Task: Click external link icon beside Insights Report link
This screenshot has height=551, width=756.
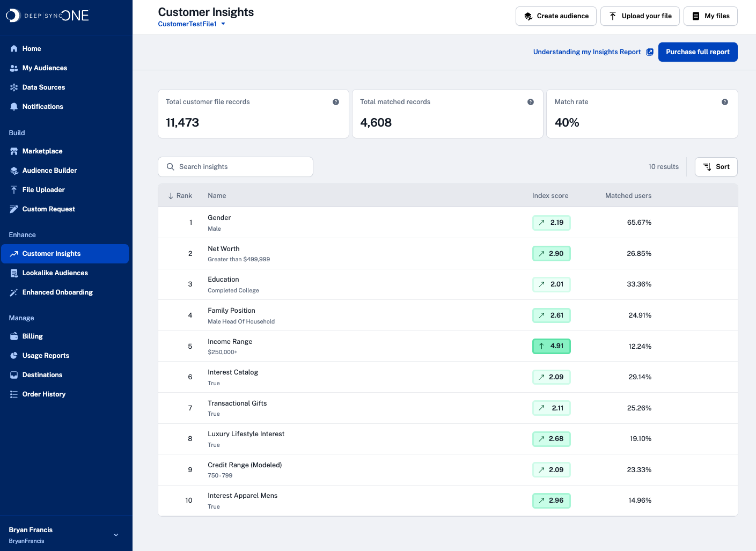Action: [x=650, y=52]
